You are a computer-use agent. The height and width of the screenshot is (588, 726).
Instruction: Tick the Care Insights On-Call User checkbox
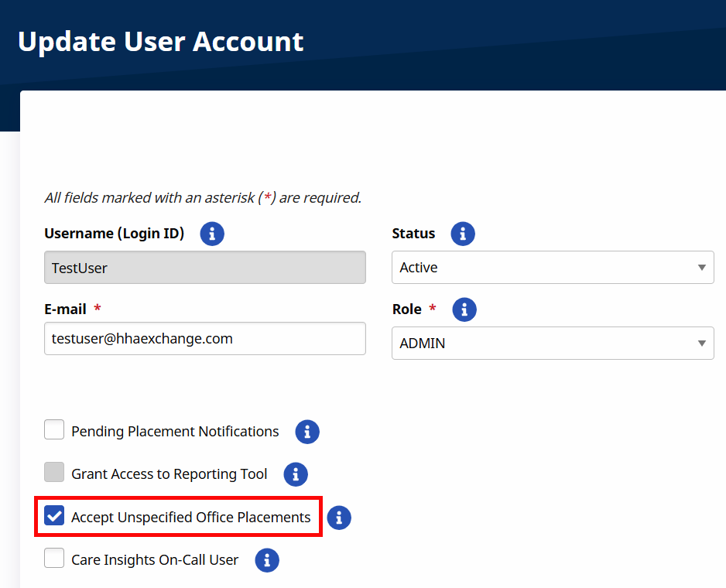point(54,558)
